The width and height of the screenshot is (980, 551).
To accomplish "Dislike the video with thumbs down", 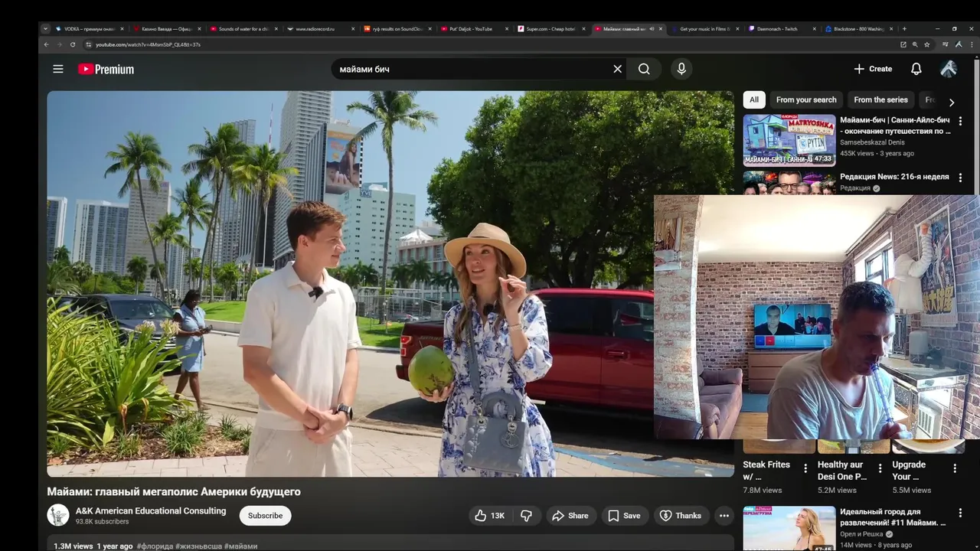I will [526, 516].
